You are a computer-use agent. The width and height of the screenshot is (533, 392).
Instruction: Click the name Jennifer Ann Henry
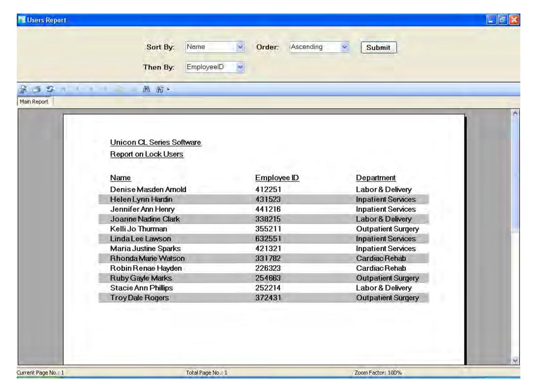[142, 209]
